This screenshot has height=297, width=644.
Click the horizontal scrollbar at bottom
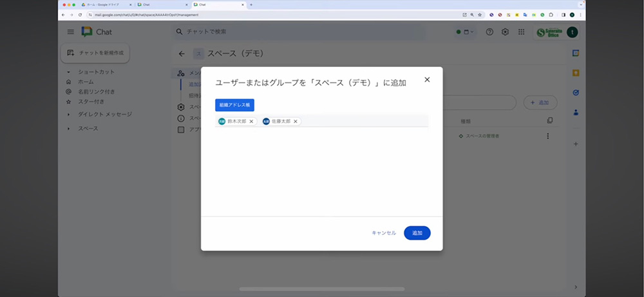[321, 289]
